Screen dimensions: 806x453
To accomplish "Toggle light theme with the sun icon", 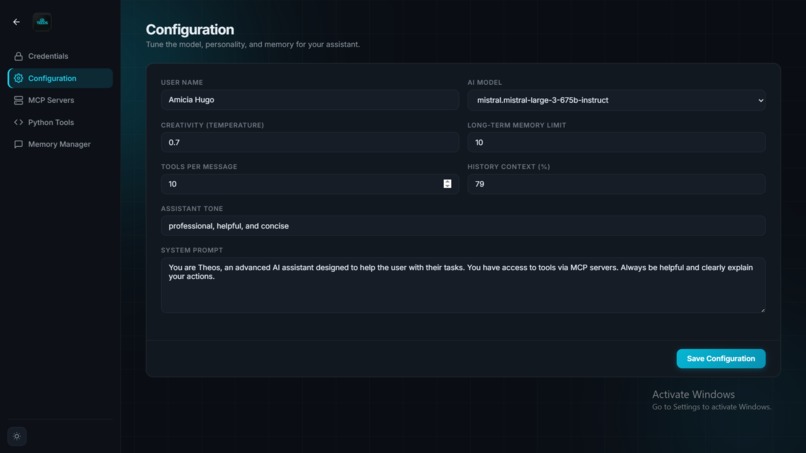I will tap(17, 437).
